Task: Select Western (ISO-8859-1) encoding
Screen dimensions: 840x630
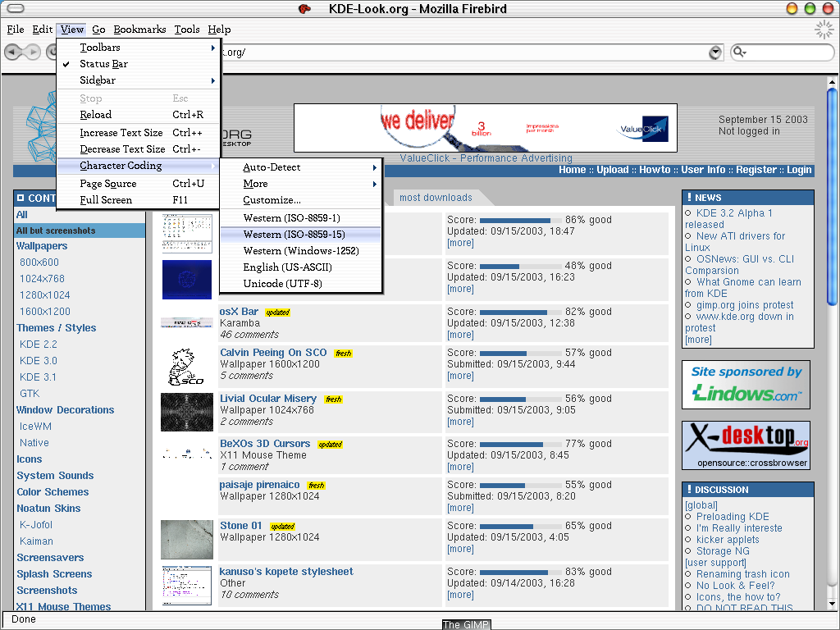Action: (x=301, y=218)
